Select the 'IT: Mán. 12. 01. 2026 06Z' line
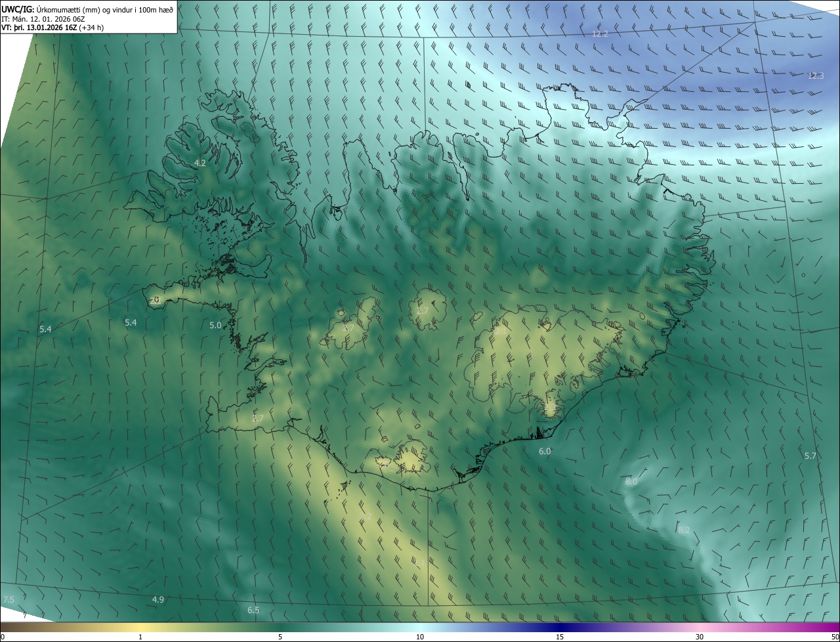Screen dimensions: 840x642 (x=44, y=18)
